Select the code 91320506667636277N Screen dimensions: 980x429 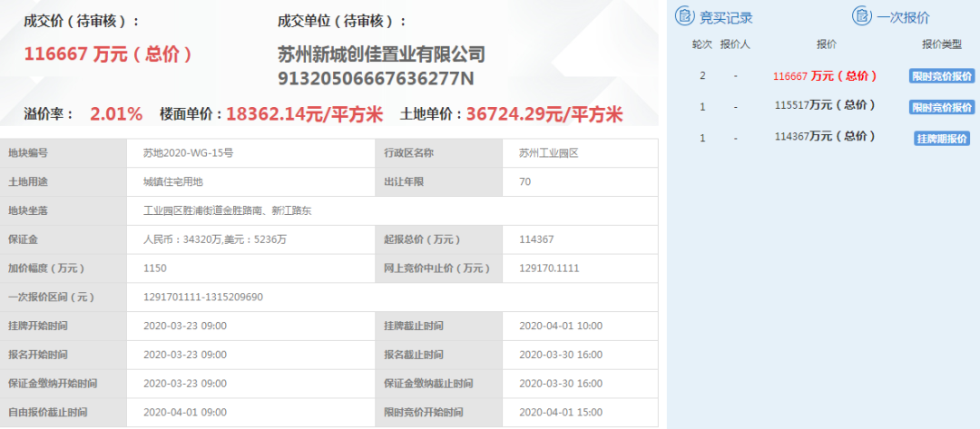[376, 78]
